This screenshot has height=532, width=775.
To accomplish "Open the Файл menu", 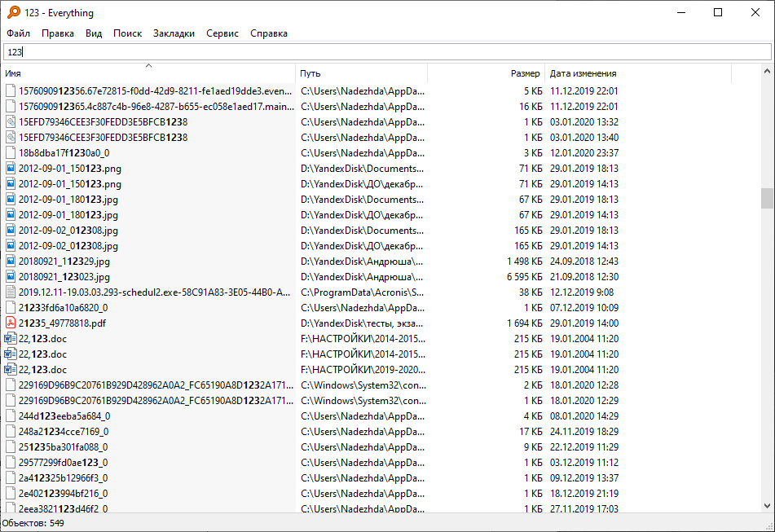I will (x=18, y=33).
